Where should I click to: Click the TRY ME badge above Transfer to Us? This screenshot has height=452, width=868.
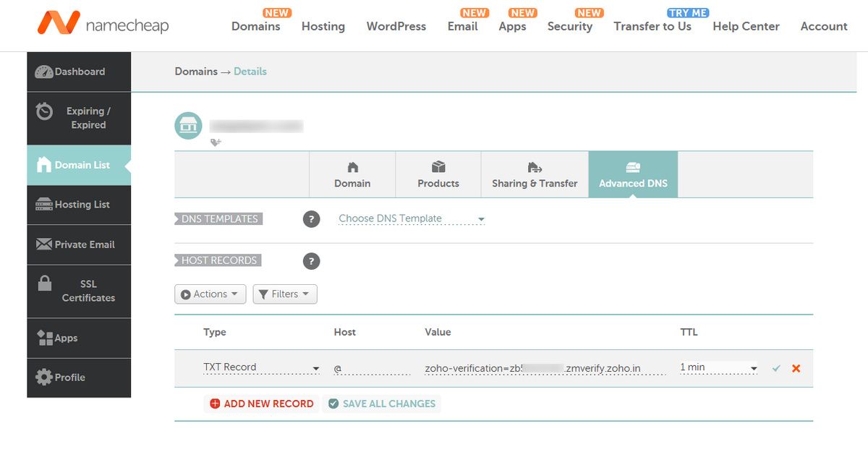[x=687, y=12]
